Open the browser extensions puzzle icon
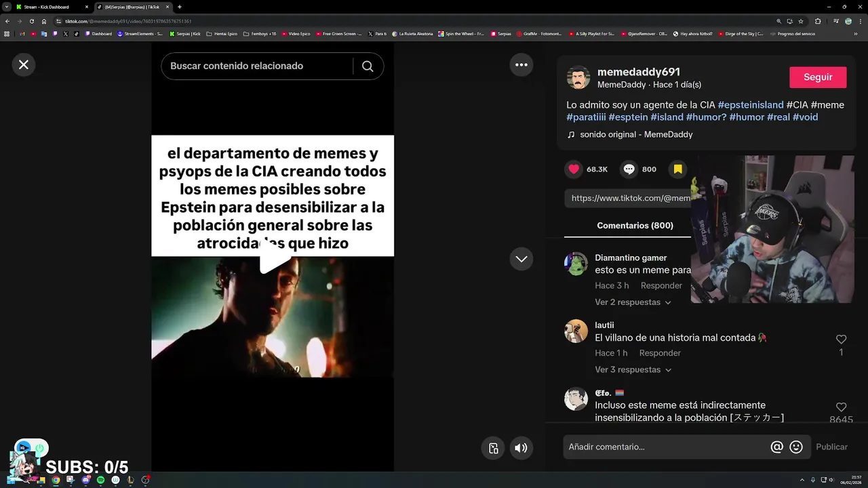This screenshot has height=488, width=868. 817,21
